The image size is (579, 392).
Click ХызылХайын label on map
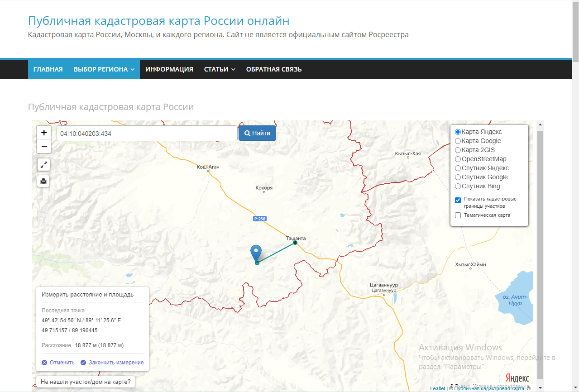(470, 264)
